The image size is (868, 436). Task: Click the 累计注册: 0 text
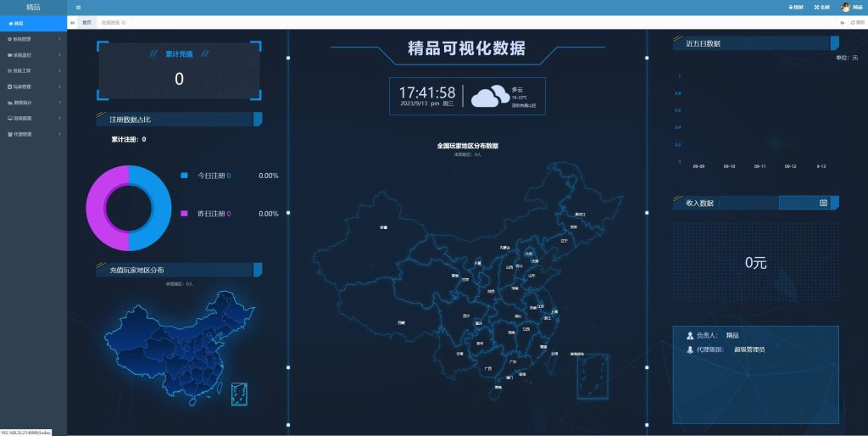[x=129, y=140]
